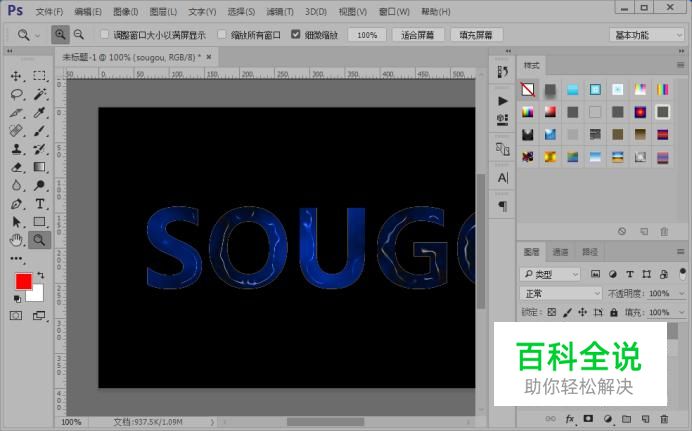Click the 100% zoom button
This screenshot has height=431, width=692.
point(367,35)
